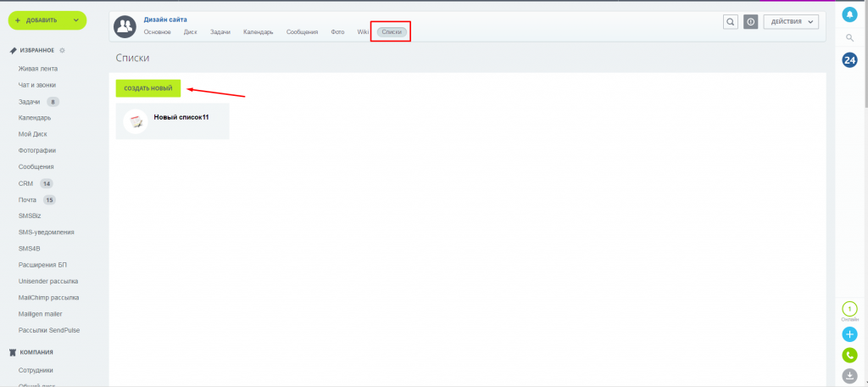Screen dimensions: 868x387
Task: Open Unisender рассылка in sidebar
Action: point(48,281)
